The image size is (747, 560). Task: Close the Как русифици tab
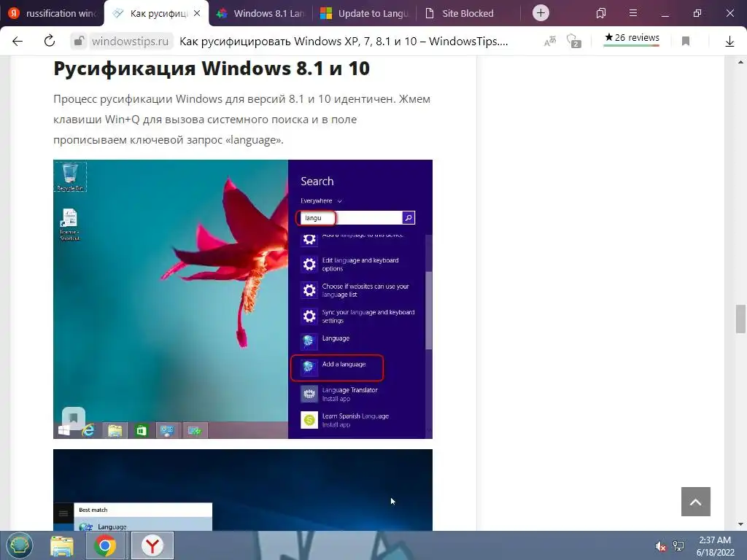[x=197, y=13]
